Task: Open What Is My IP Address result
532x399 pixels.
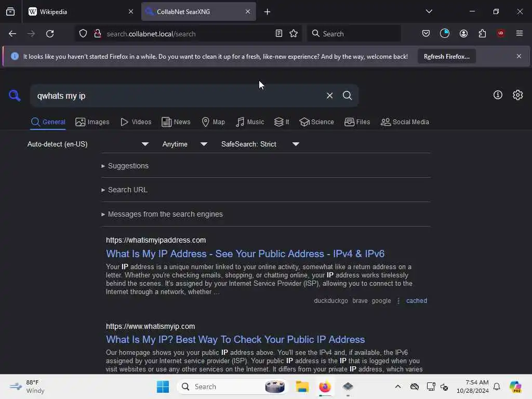Action: 245,254
